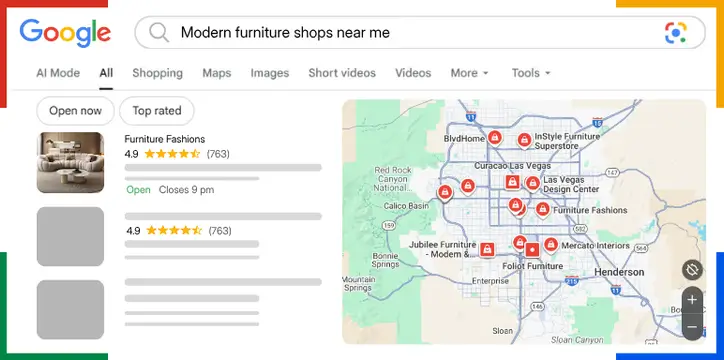724x360 pixels.
Task: Zoom out on the map
Action: click(x=692, y=327)
